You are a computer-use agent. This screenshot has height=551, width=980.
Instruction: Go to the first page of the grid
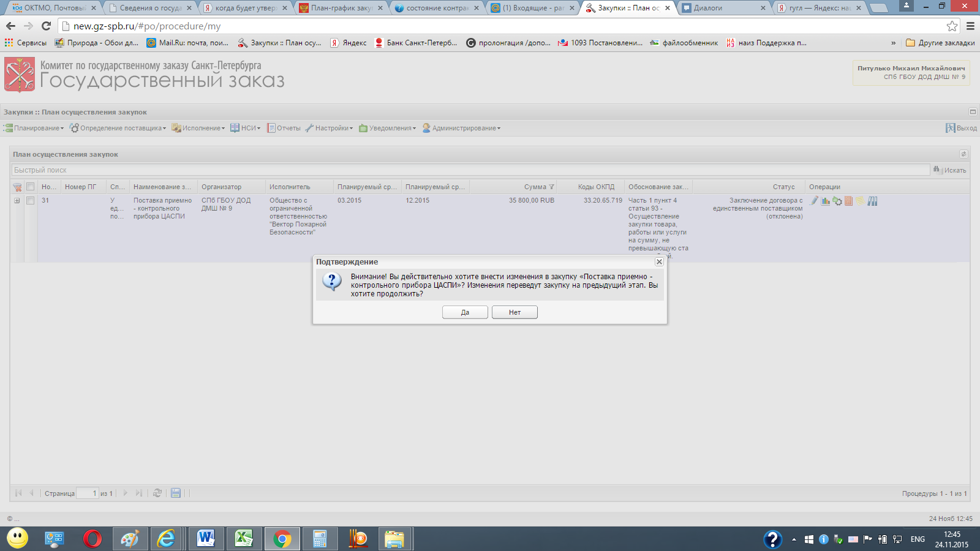click(18, 493)
